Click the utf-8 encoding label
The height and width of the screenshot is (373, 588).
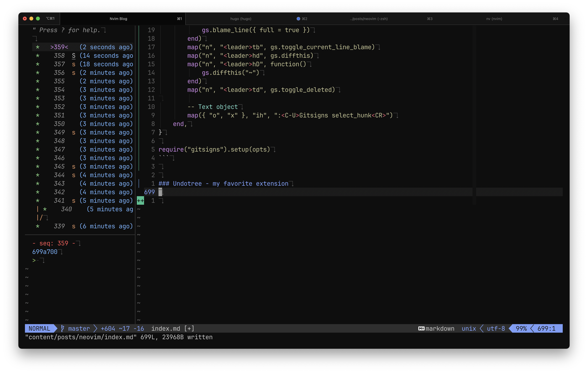click(496, 328)
